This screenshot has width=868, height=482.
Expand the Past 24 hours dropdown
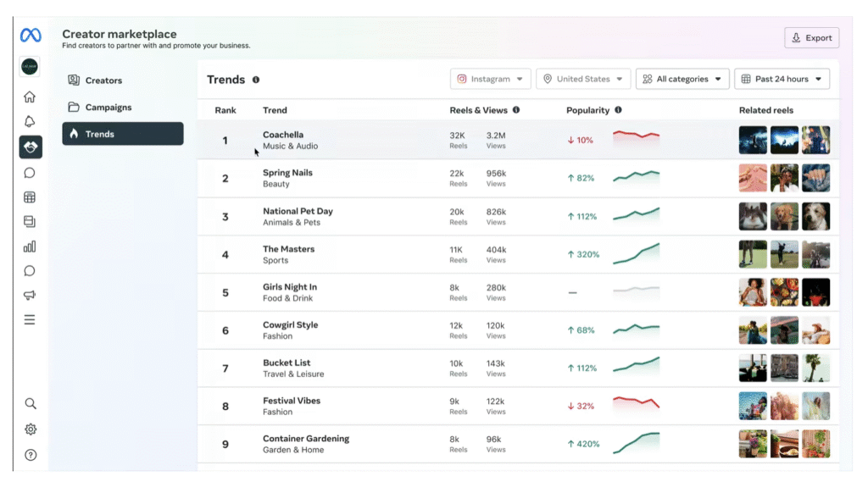782,79
